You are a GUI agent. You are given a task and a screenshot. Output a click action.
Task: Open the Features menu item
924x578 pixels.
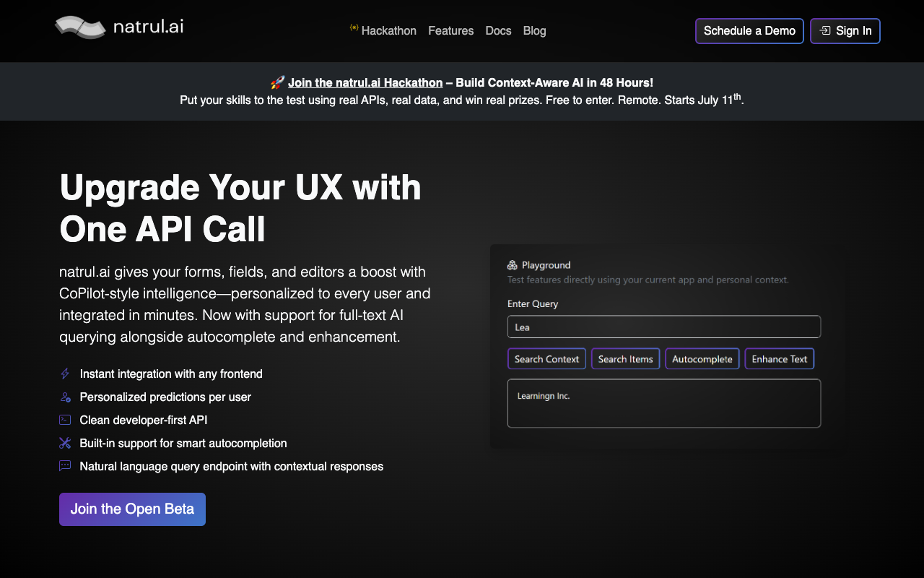point(450,30)
